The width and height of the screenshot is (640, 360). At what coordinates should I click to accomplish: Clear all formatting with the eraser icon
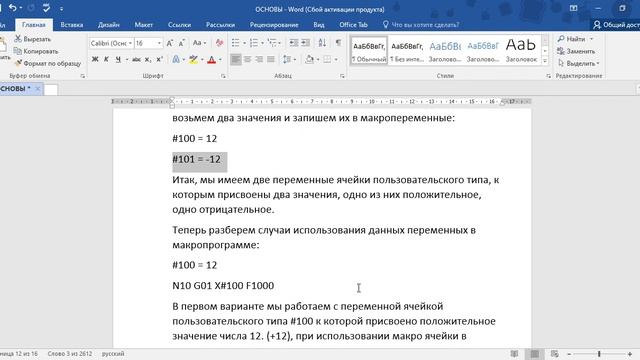(x=219, y=43)
